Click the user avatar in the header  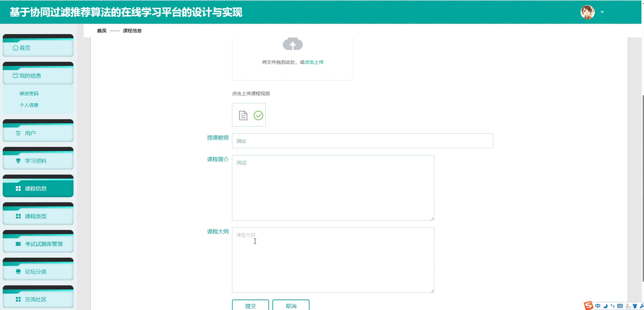587,12
